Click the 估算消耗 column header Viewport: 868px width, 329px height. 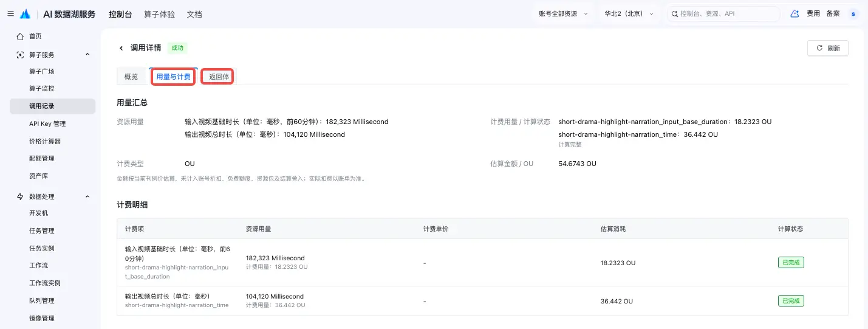[613, 229]
